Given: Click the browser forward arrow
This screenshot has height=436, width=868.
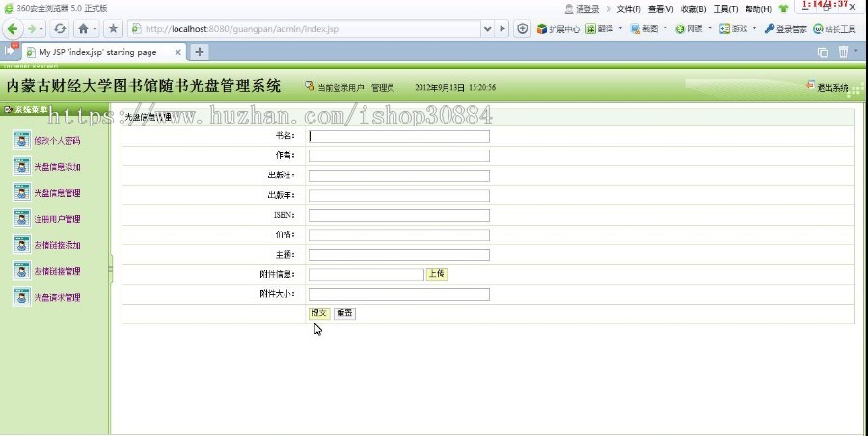Looking at the screenshot, I should pyautogui.click(x=32, y=28).
